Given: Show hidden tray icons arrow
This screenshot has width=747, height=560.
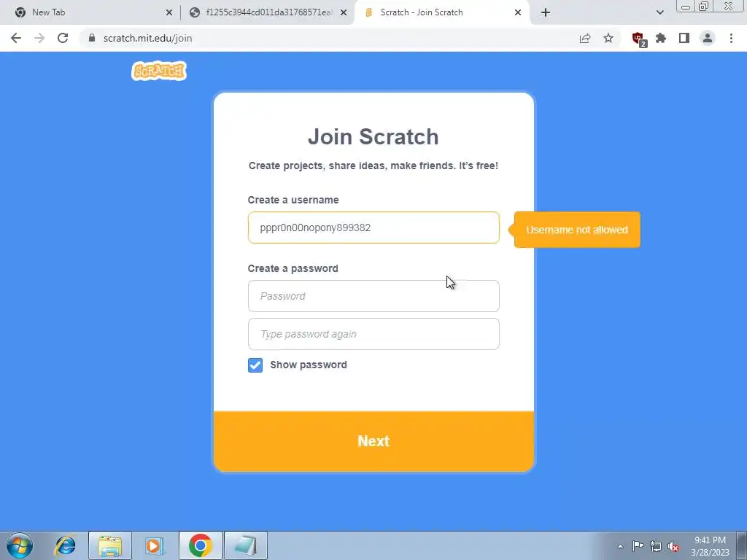Looking at the screenshot, I should click(620, 546).
